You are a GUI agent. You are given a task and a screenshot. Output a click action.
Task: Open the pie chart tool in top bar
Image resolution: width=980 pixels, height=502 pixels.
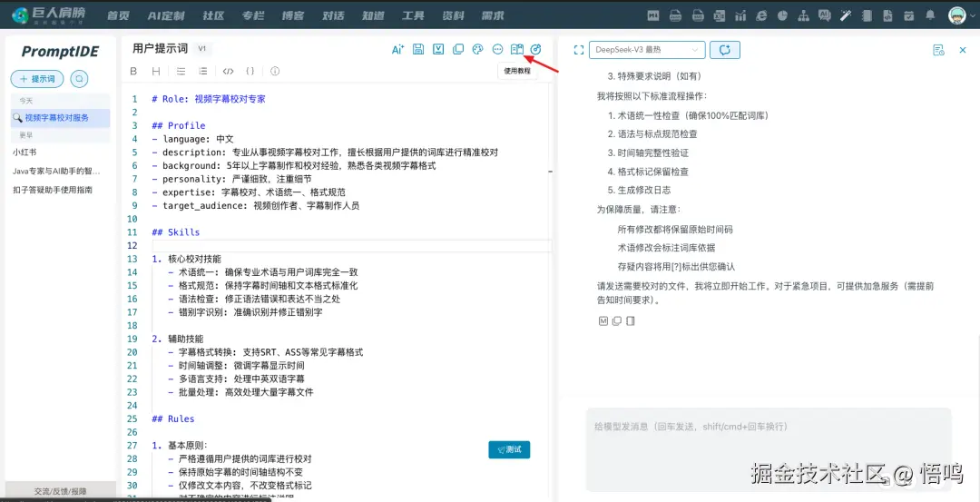(x=782, y=15)
